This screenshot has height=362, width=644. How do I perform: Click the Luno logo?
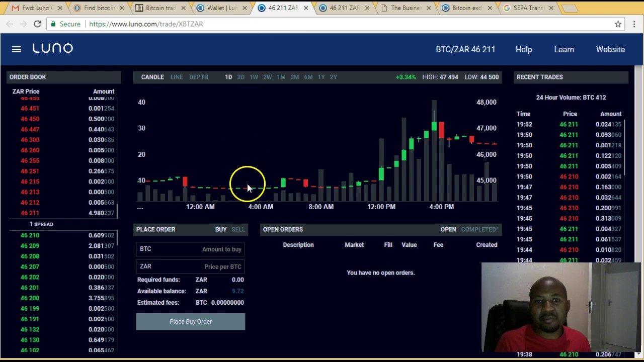(x=53, y=48)
